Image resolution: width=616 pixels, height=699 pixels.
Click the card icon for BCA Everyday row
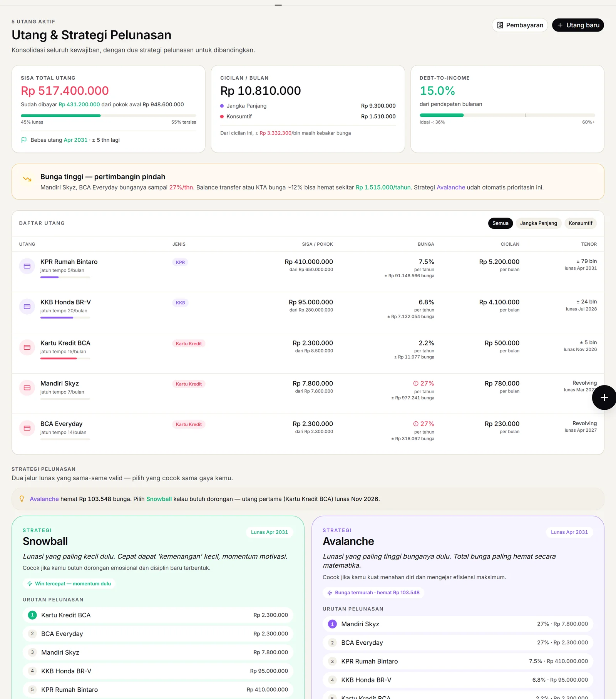click(27, 428)
